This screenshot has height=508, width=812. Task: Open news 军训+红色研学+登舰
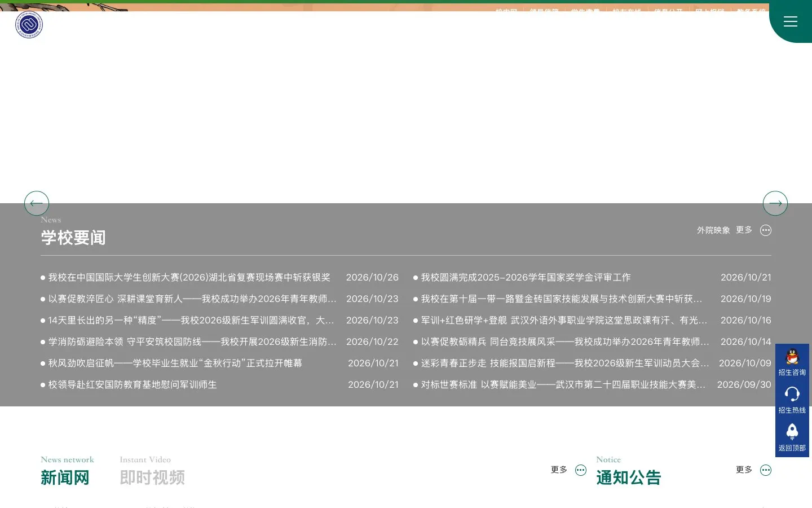click(x=564, y=321)
